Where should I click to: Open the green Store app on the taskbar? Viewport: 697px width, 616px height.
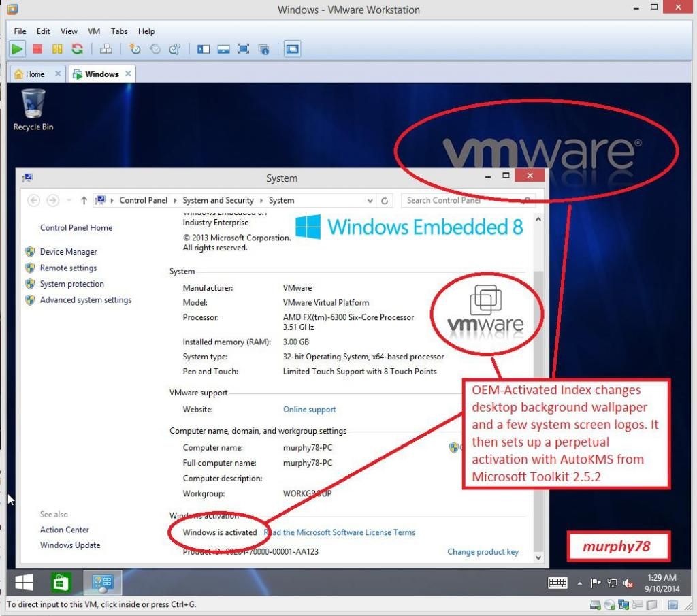(x=61, y=582)
